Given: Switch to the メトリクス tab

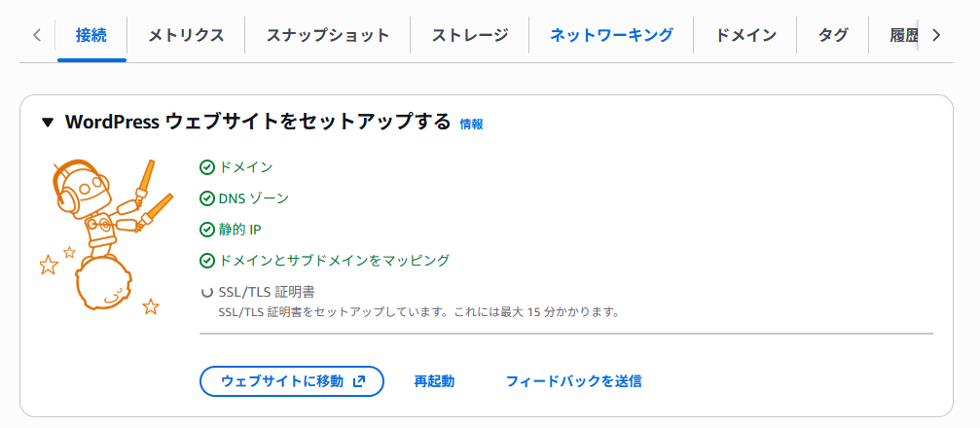Looking at the screenshot, I should 186,35.
